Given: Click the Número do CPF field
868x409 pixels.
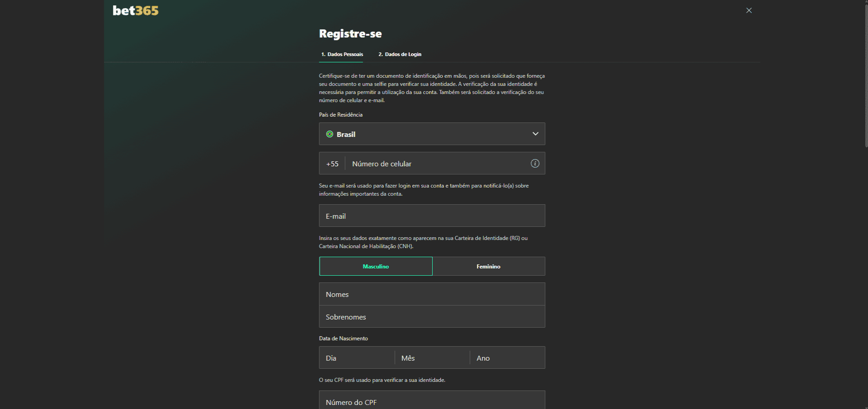Looking at the screenshot, I should coord(432,401).
